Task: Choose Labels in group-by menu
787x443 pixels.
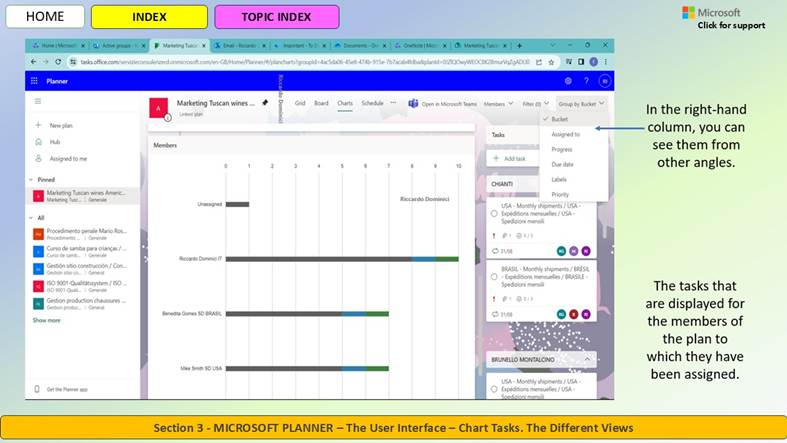Action: [574, 180]
